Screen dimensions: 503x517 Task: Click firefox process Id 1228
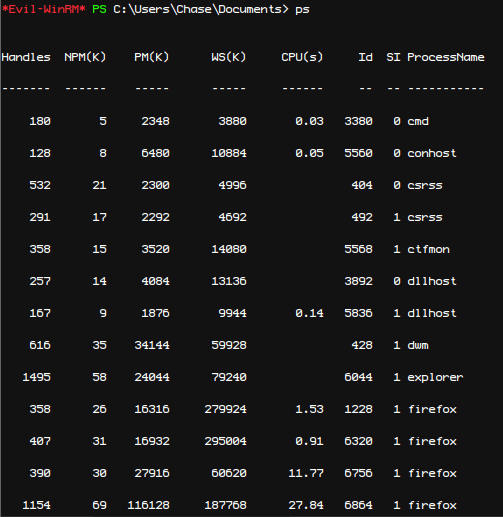tap(358, 409)
